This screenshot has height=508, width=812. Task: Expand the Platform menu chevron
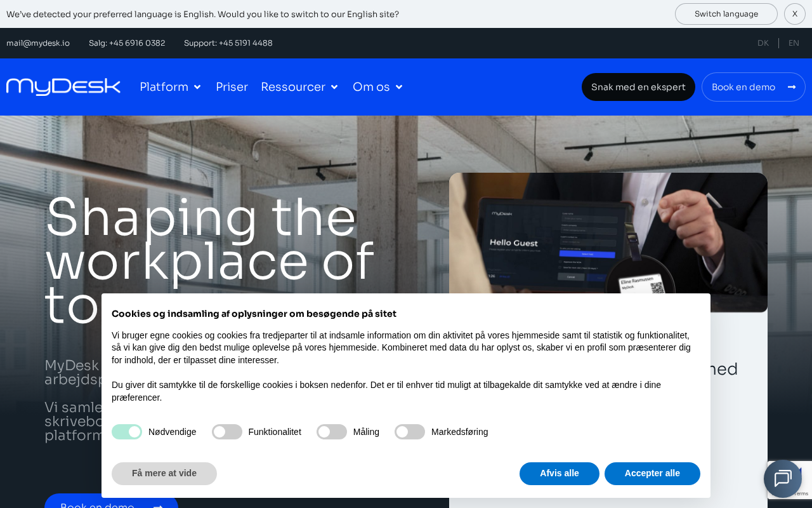[197, 87]
